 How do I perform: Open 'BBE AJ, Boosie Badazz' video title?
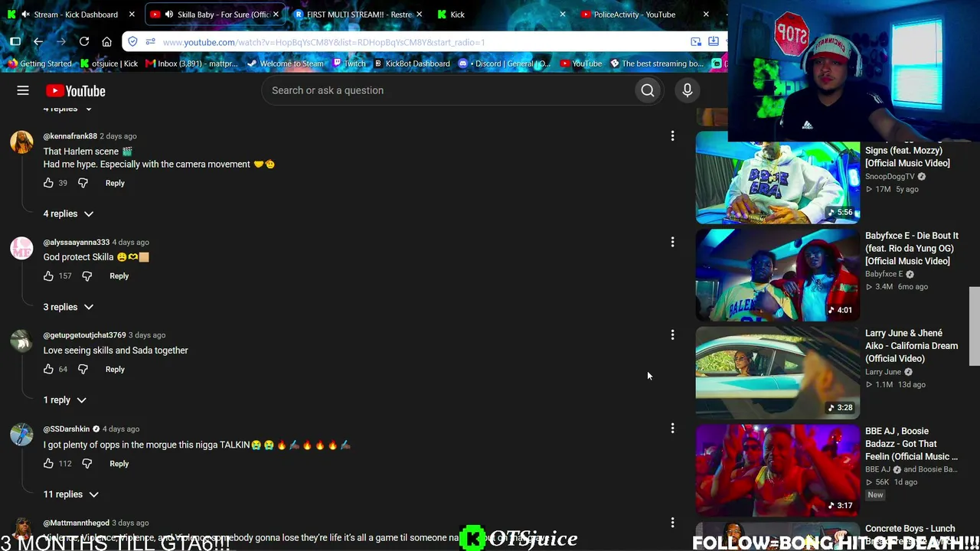click(911, 444)
